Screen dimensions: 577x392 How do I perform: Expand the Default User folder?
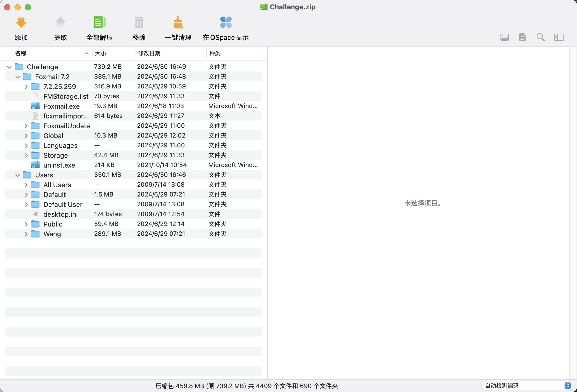[x=26, y=205]
